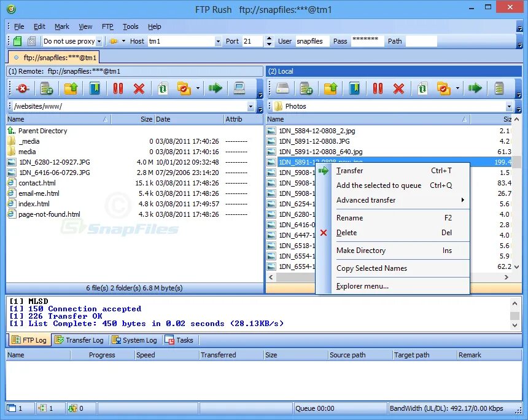The image size is (528, 420).
Task: Select Delete in the context menu
Action: [394, 233]
